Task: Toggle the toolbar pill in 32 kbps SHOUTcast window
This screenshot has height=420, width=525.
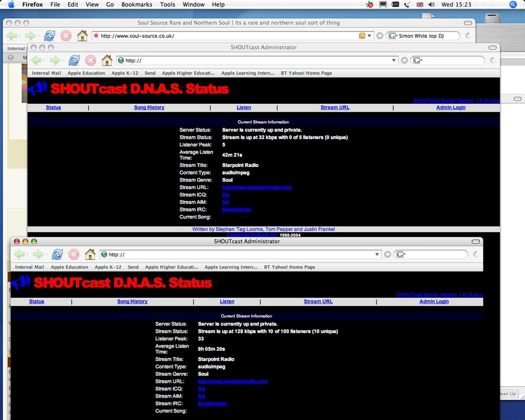Action: click(x=492, y=48)
